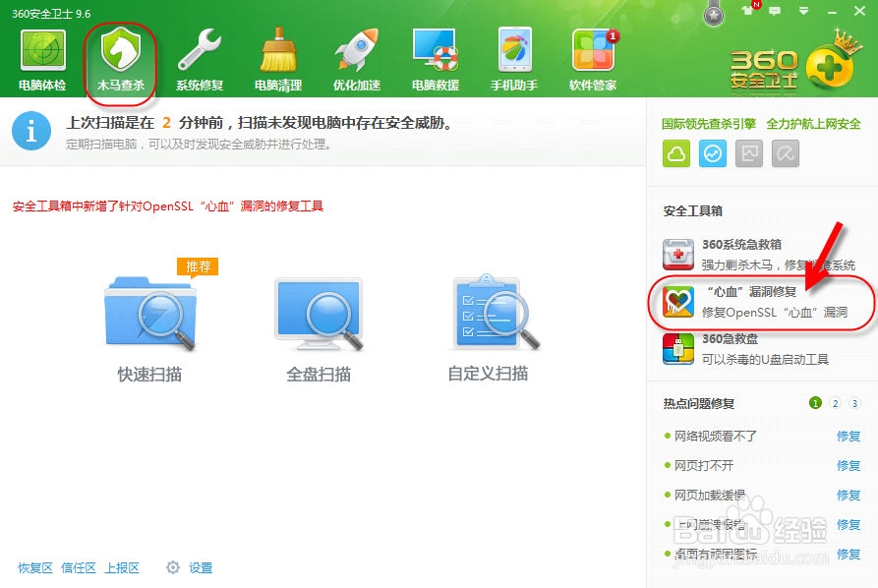Enable the first gray engine icon
878x588 pixels.
tap(749, 153)
